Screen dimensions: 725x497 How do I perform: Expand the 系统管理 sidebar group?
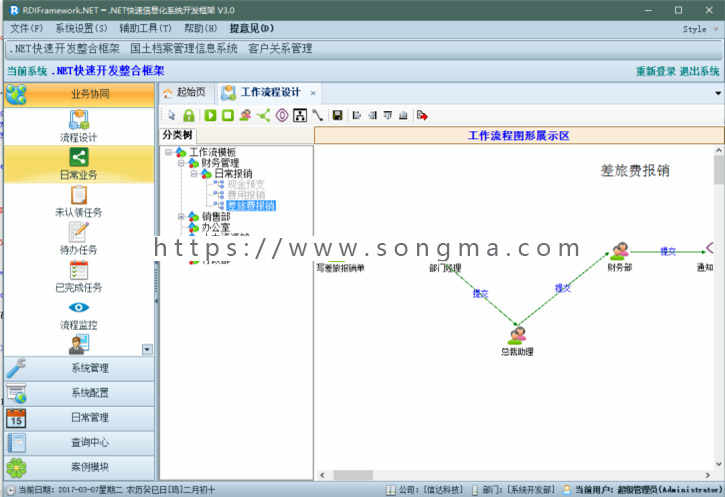pos(80,368)
